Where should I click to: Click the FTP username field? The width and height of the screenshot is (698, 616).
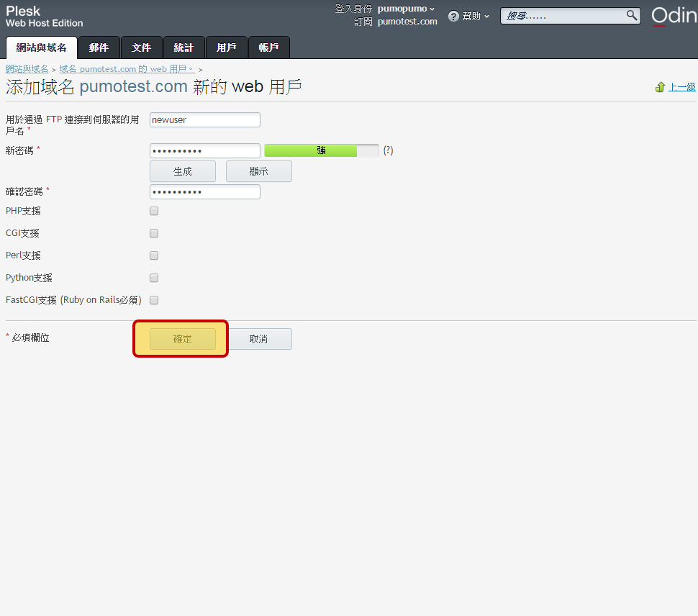(205, 119)
